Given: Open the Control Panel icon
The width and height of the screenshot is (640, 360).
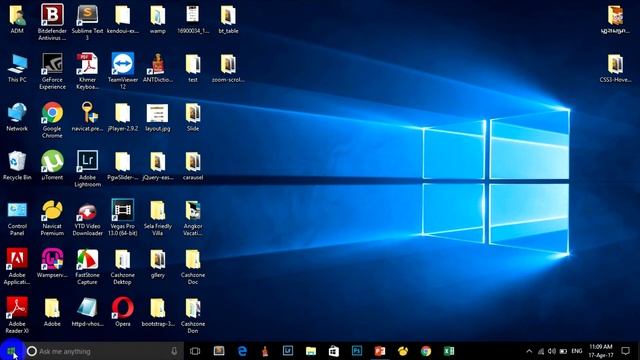Looking at the screenshot, I should click(17, 218).
